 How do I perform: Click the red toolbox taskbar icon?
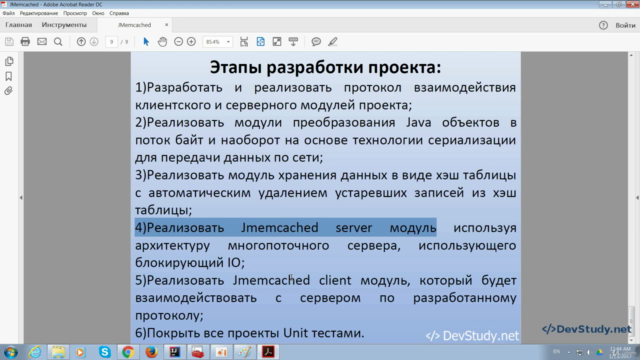tap(198, 352)
